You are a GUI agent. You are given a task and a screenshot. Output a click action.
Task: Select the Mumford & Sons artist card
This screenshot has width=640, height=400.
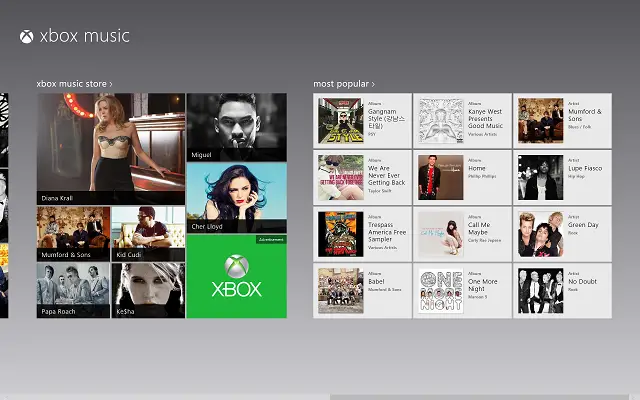point(562,120)
